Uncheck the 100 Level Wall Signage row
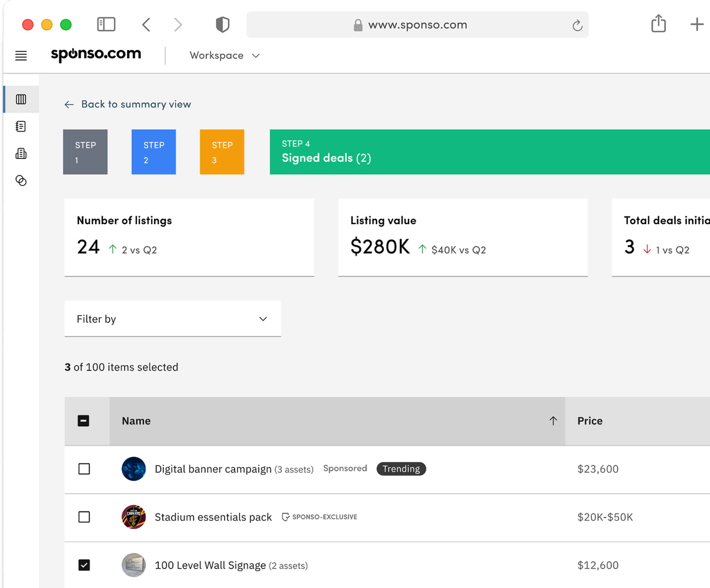 click(x=84, y=565)
